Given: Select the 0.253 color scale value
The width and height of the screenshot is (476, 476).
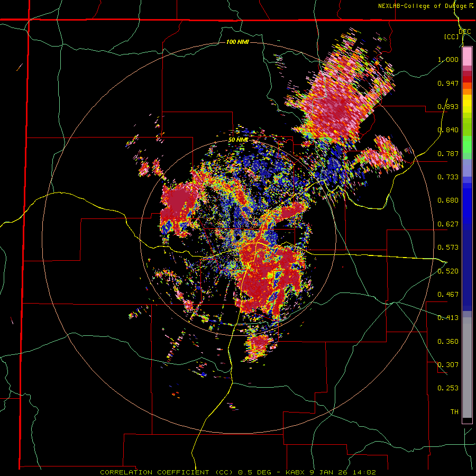Looking at the screenshot, I should 448,388.
